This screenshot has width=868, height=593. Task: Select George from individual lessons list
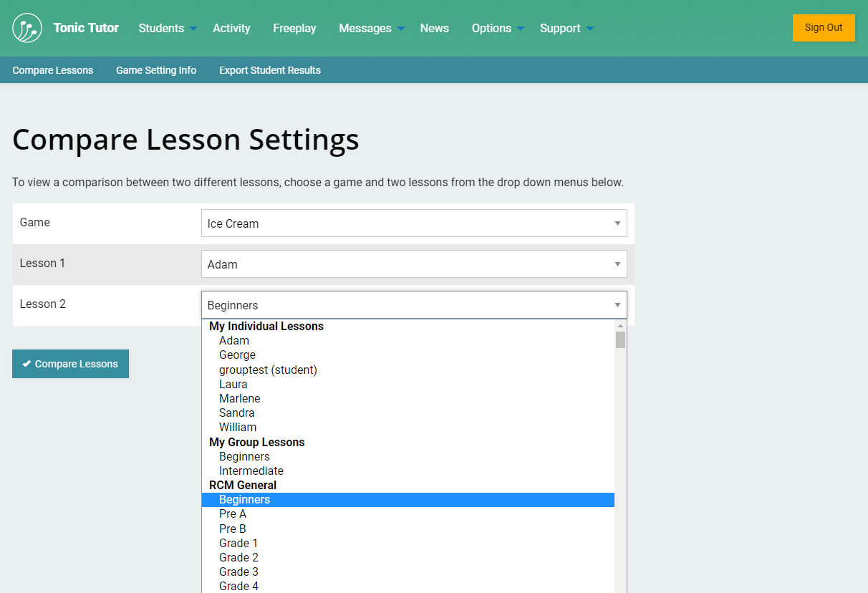(237, 355)
